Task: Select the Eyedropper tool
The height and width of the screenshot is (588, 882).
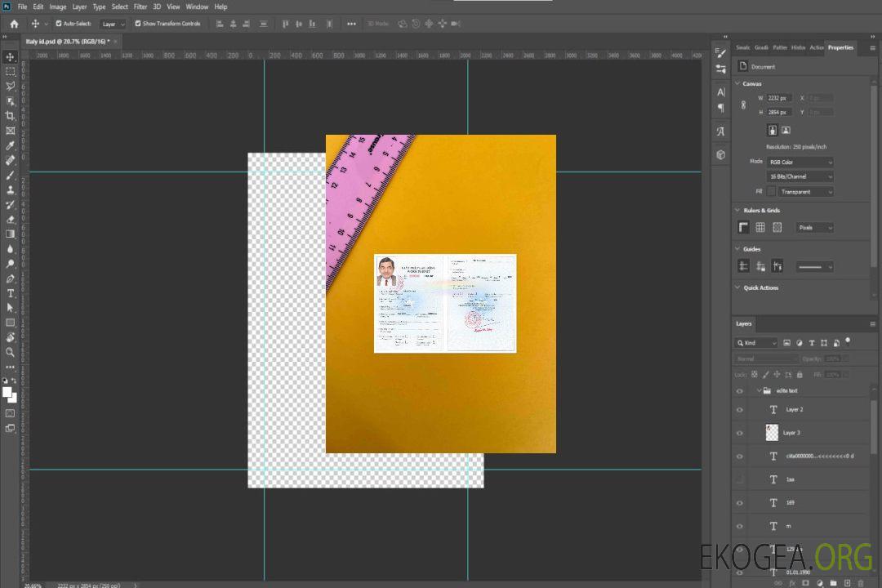Action: pyautogui.click(x=10, y=145)
